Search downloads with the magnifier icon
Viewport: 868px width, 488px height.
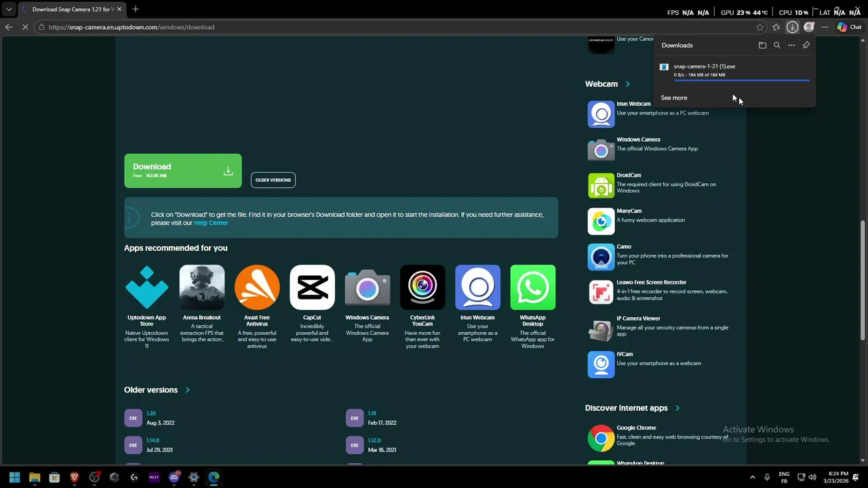777,45
